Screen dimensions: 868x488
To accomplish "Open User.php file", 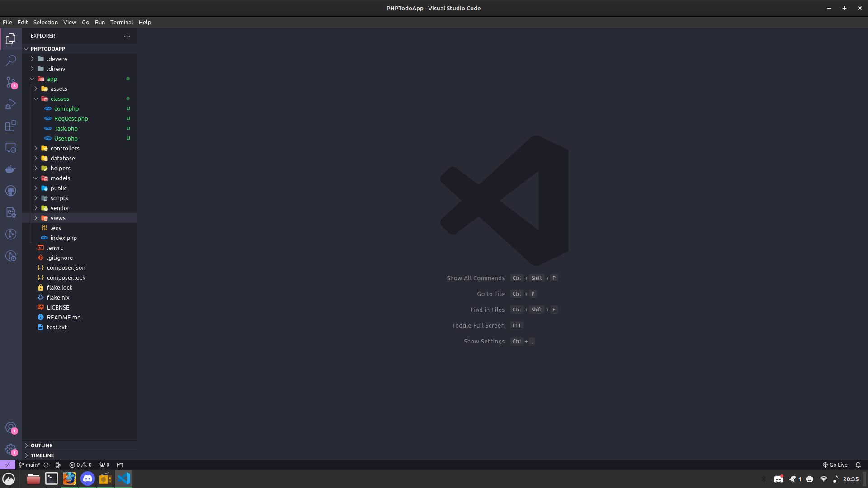I will pos(80,138).
